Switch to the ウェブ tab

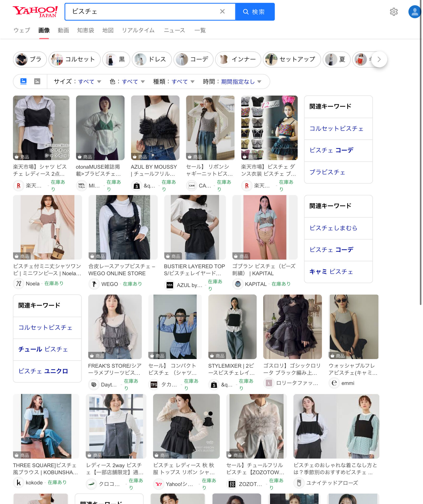(x=22, y=30)
